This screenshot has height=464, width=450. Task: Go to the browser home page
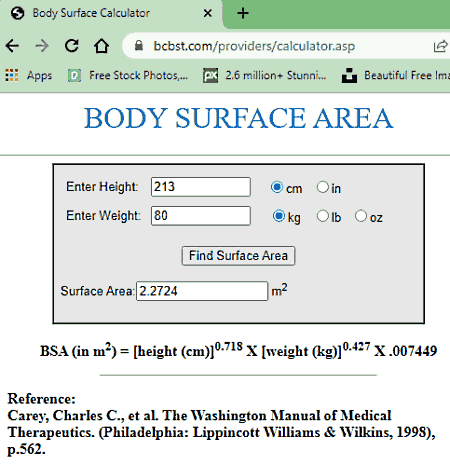[x=101, y=46]
